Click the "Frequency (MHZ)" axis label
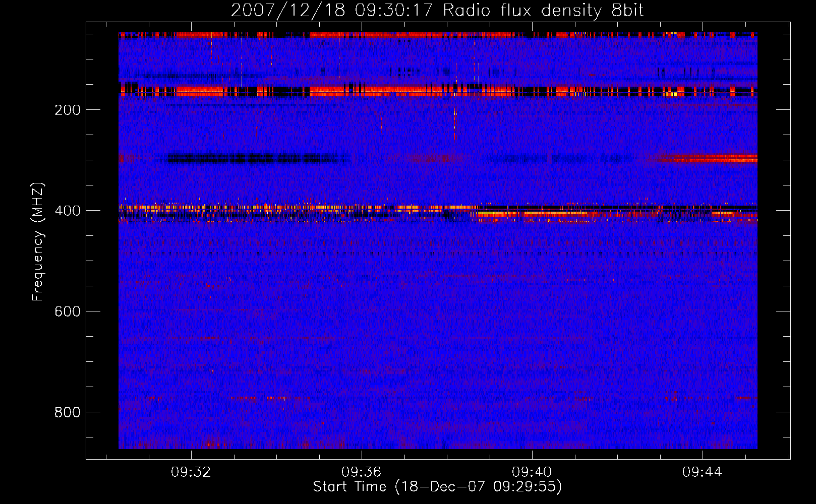This screenshot has height=504, width=816. click(38, 241)
